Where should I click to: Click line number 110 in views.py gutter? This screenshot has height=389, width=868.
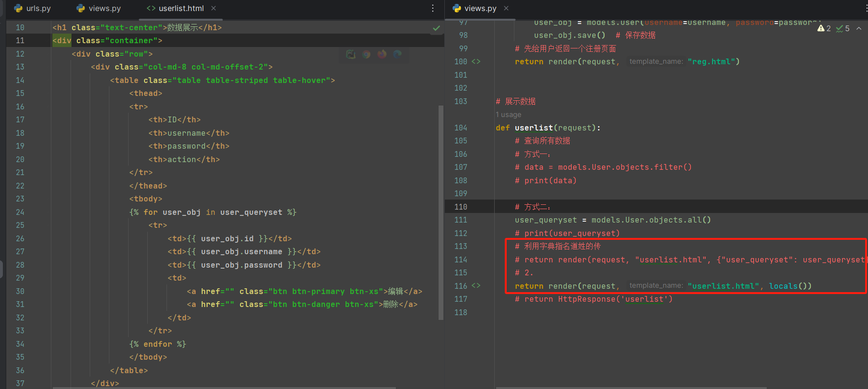[x=461, y=207]
